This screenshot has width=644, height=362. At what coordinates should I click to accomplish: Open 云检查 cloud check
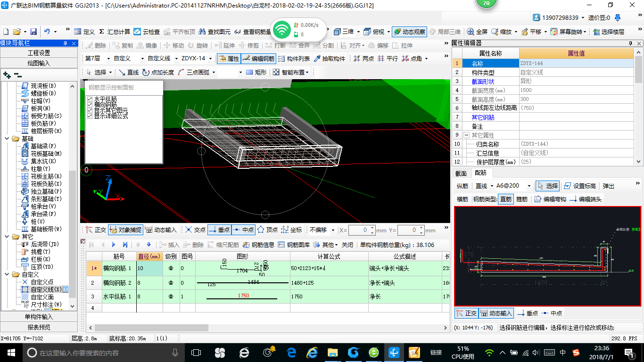point(147,32)
